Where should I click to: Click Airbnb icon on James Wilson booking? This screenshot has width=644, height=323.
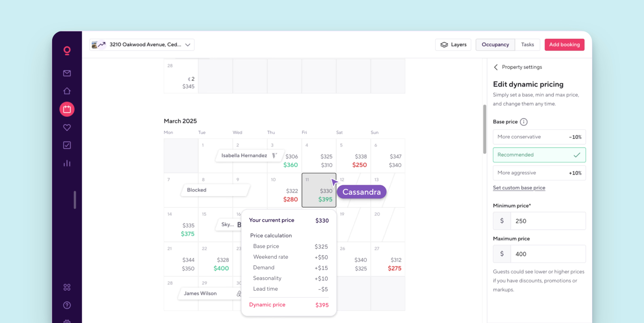(x=239, y=293)
